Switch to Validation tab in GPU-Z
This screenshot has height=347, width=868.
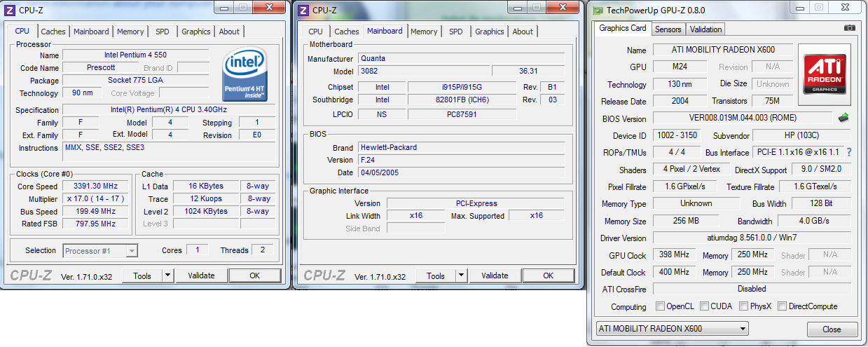click(705, 29)
